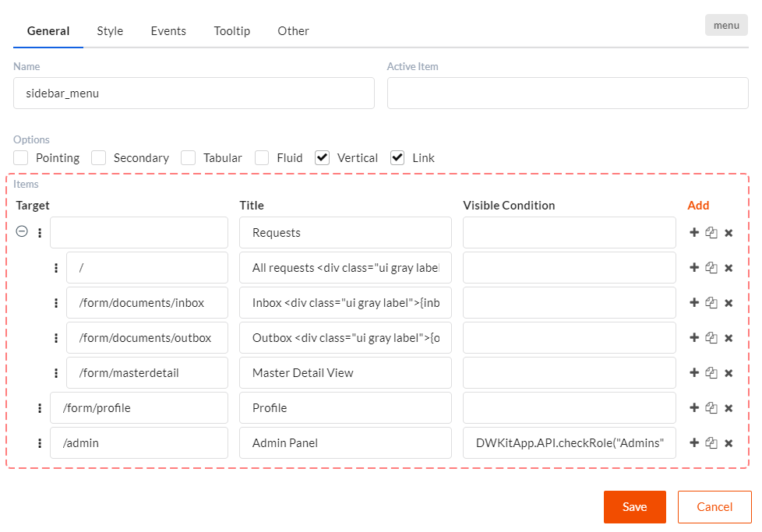Viewport: 762px width, 532px height.
Task: Click plus icon on the Profile row
Action: click(694, 407)
